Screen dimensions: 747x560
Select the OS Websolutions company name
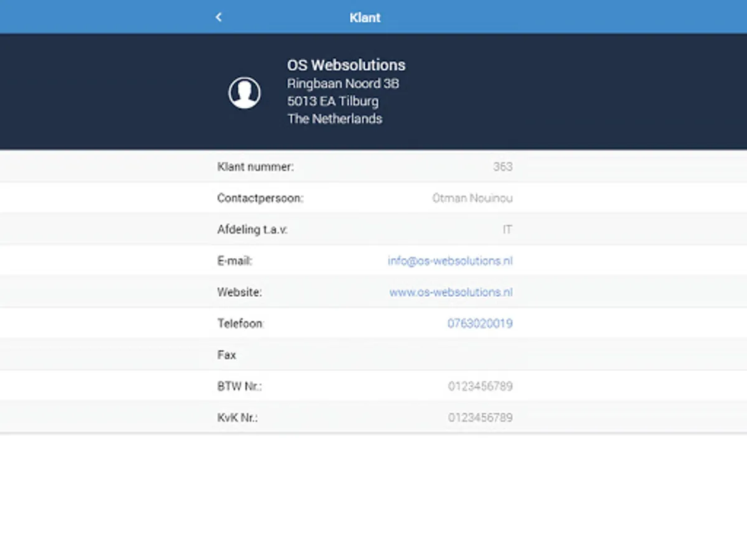(346, 65)
